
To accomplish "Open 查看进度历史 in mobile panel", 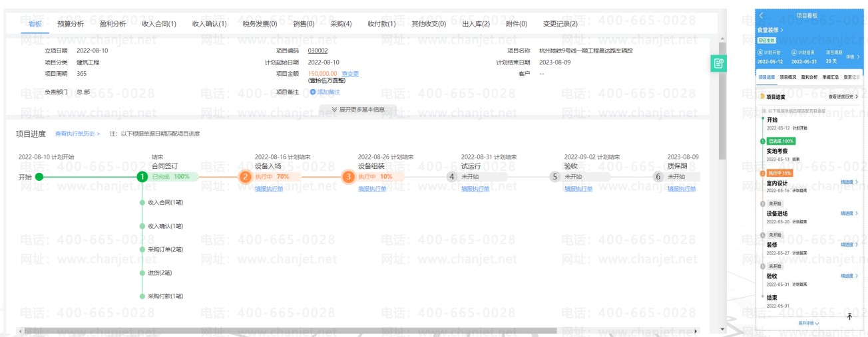I will [843, 97].
